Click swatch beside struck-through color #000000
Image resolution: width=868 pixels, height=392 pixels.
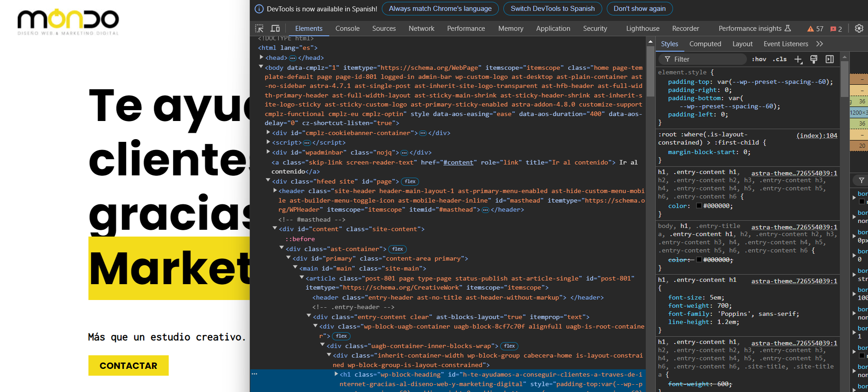(x=699, y=260)
